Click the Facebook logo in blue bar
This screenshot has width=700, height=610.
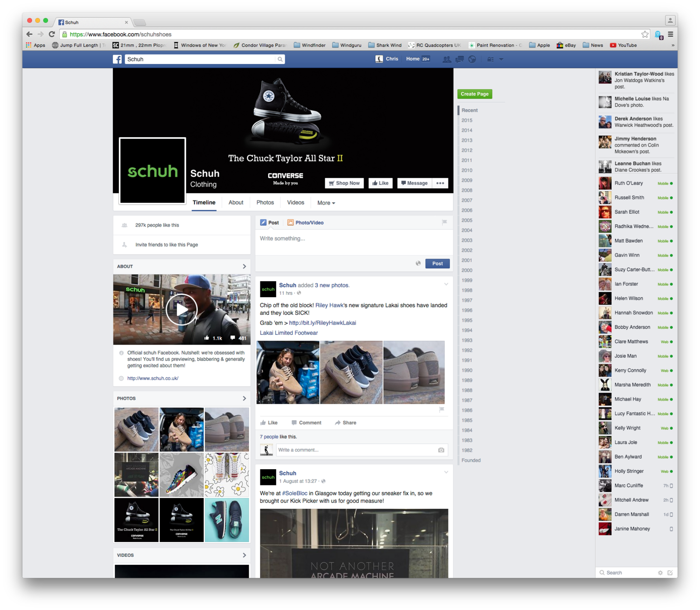(117, 59)
